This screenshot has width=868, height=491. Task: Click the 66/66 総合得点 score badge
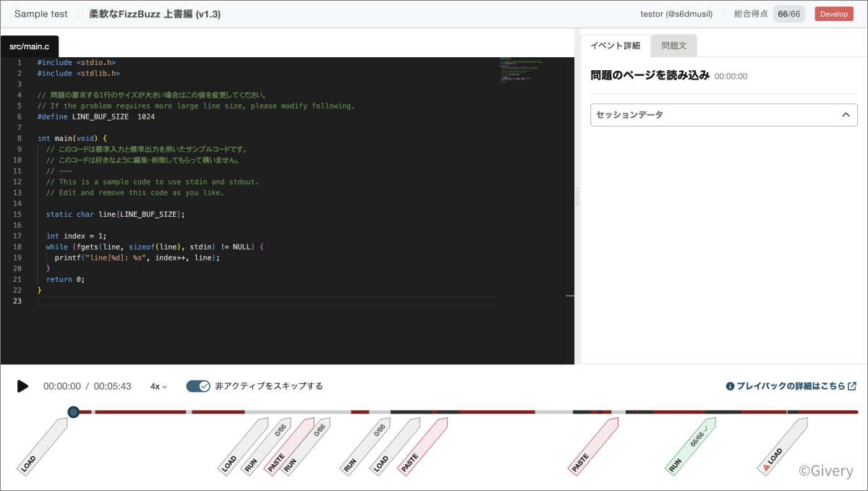[788, 13]
